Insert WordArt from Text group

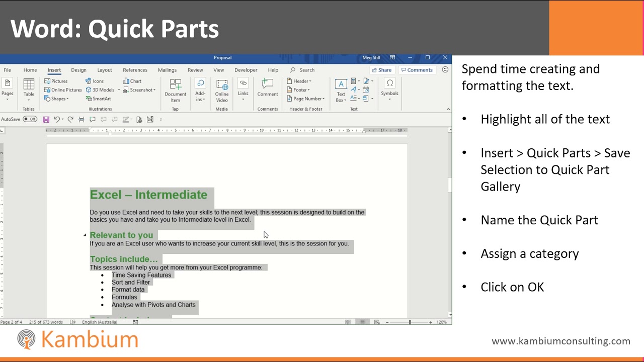coord(354,90)
